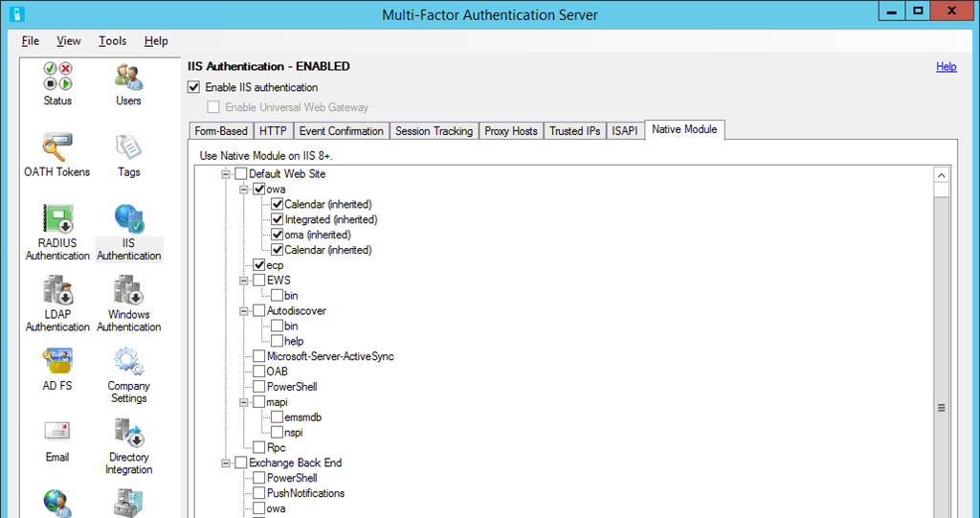The height and width of the screenshot is (518, 980).
Task: Check the EWS checkbox
Action: click(258, 281)
